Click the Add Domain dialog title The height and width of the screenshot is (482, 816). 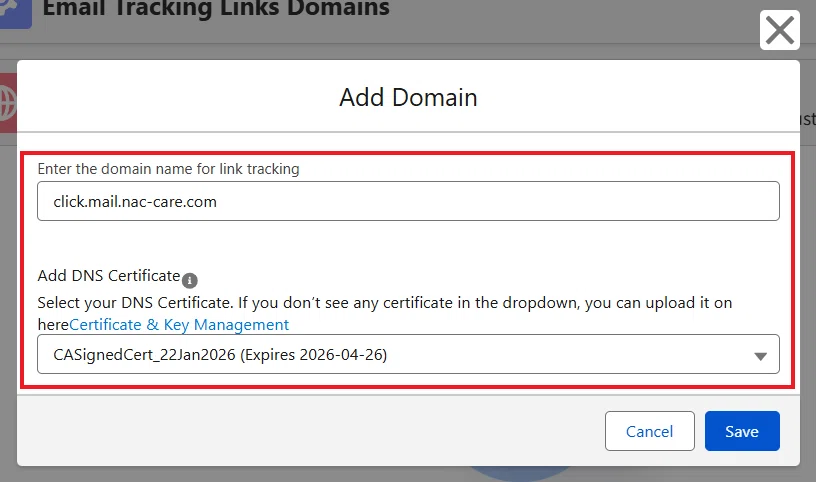[409, 97]
